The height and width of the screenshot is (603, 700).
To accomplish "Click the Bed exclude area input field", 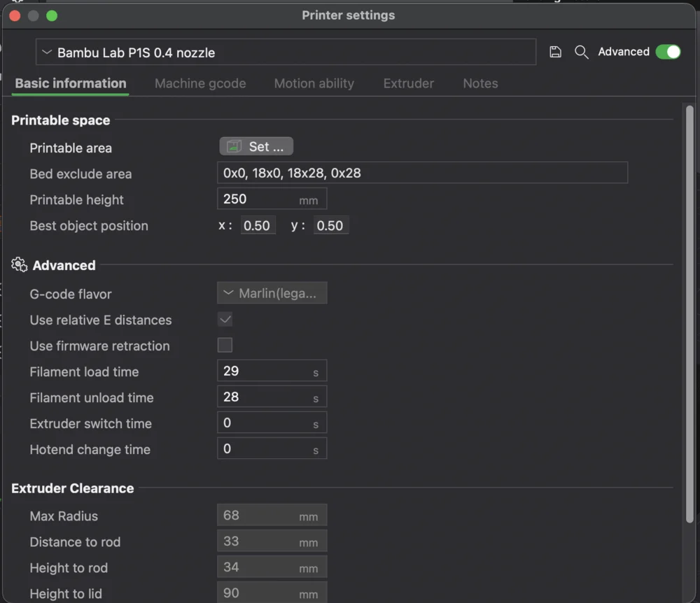I will pyautogui.click(x=422, y=173).
